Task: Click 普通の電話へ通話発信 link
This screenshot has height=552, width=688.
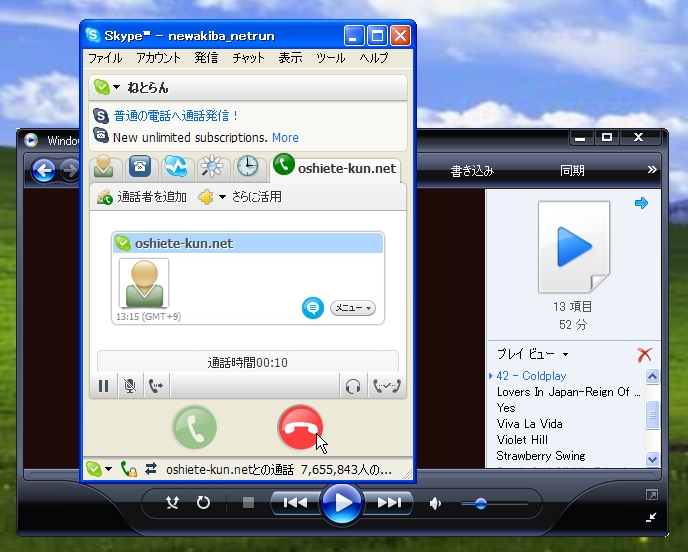Action: tap(176, 116)
